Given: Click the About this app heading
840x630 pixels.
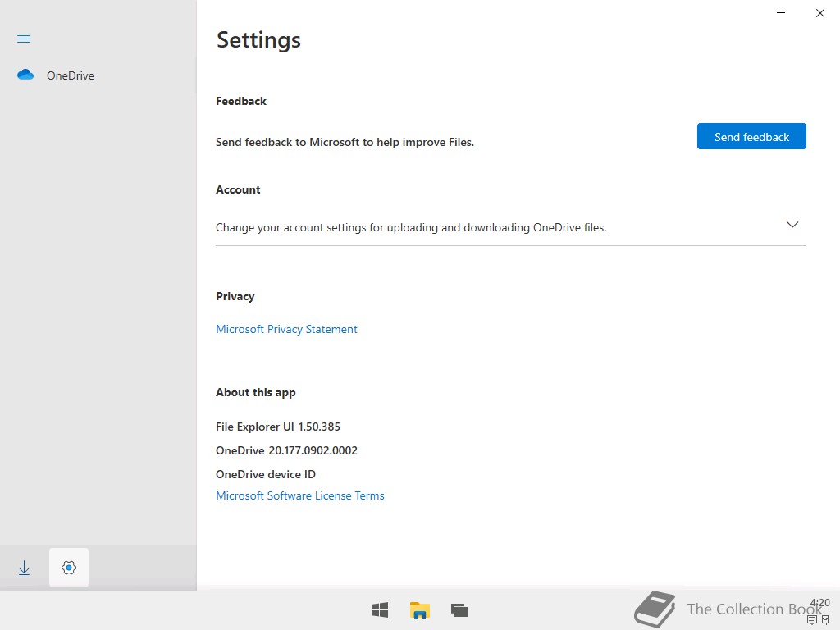Looking at the screenshot, I should click(x=256, y=393).
